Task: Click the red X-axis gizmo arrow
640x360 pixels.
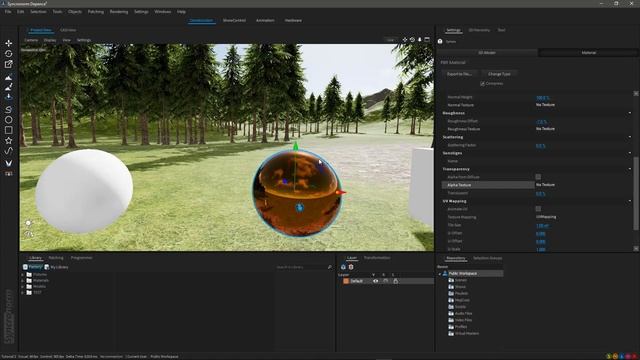Action: 341,192
